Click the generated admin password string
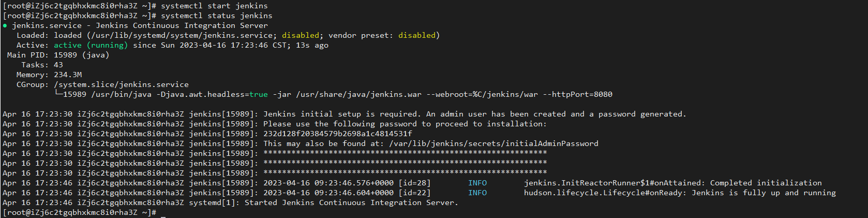Screen dimensions: 868x218 337,134
